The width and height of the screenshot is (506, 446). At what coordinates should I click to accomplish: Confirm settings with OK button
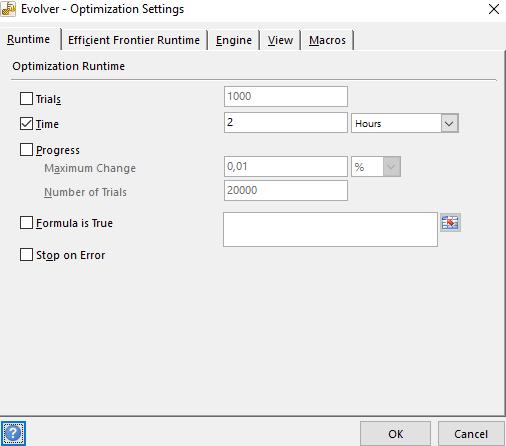click(395, 434)
